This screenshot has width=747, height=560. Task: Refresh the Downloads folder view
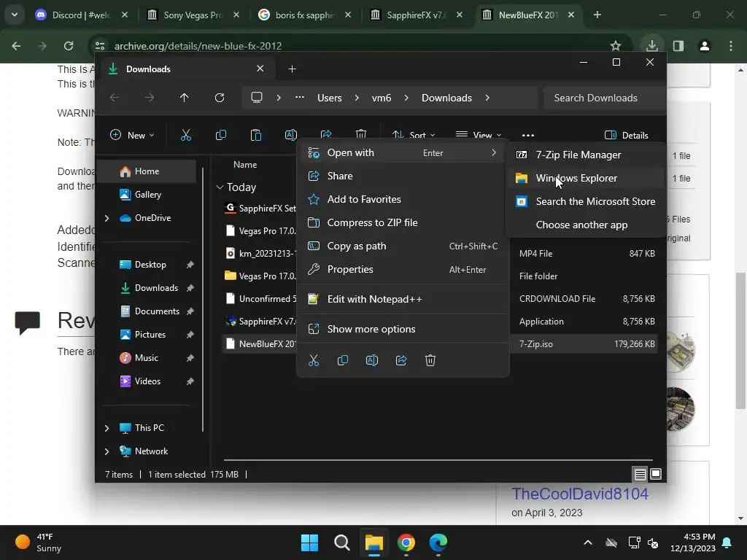tap(219, 98)
